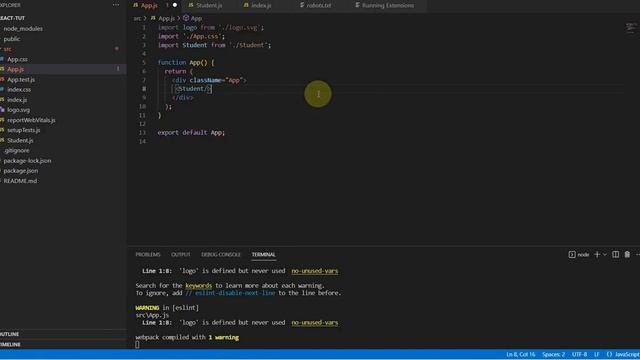Kill the terminal with trash icon
This screenshot has width=640, height=360.
point(627,254)
